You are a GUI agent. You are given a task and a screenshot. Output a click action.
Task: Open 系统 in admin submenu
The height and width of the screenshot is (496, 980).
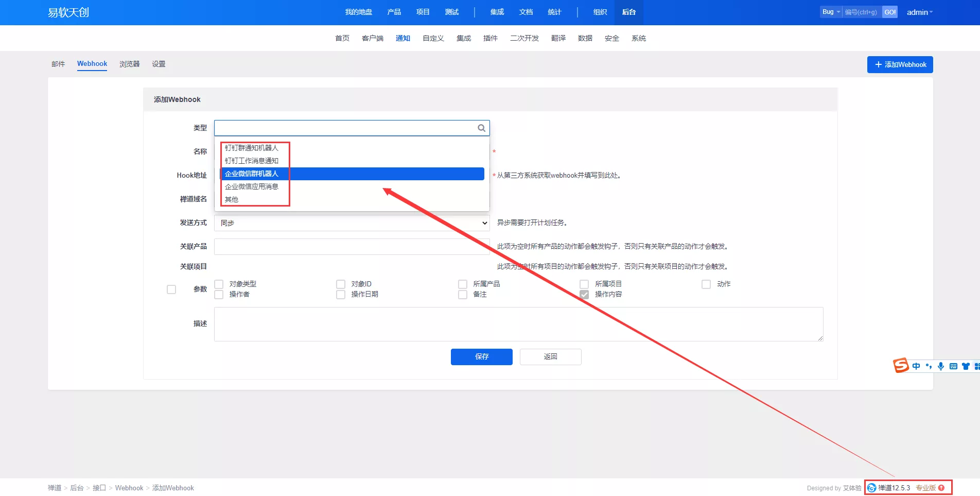639,38
